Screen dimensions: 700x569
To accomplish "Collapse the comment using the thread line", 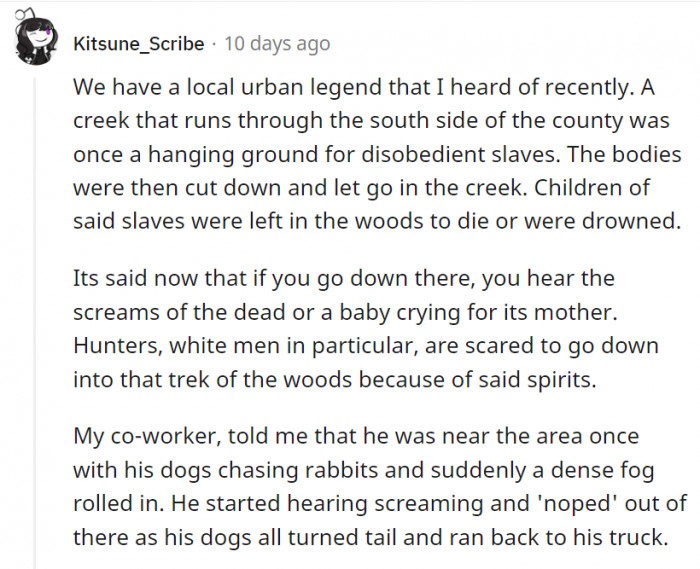I will [35, 322].
